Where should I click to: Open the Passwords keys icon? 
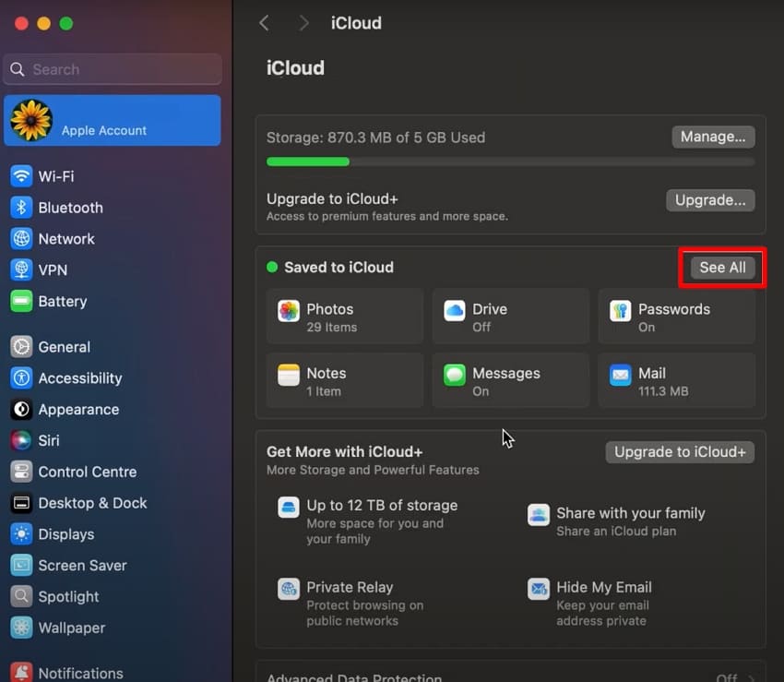(621, 311)
